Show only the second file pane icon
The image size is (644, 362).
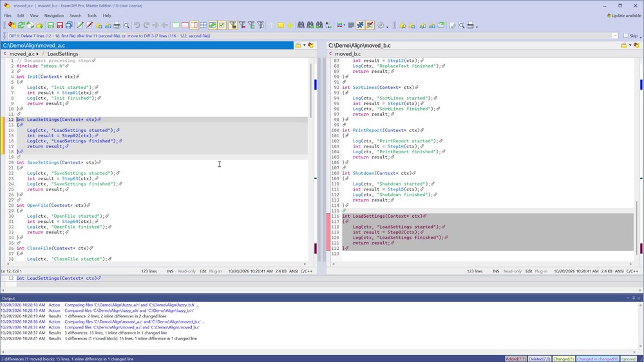[185, 26]
